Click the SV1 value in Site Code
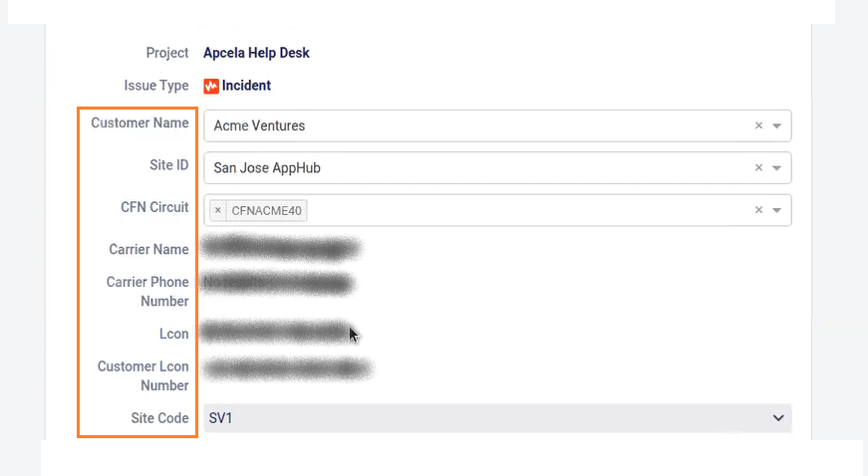The image size is (868, 476). tap(220, 418)
